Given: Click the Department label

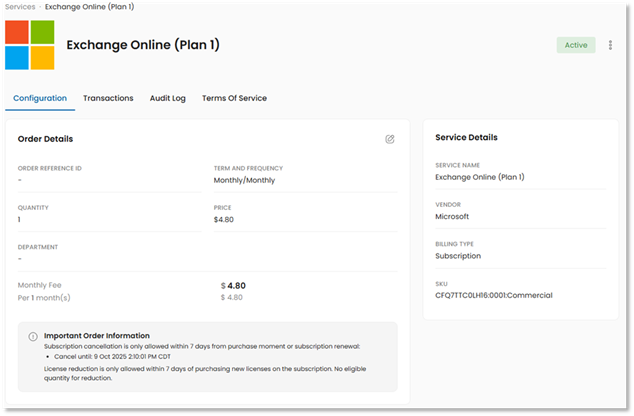Looking at the screenshot, I should coord(38,247).
